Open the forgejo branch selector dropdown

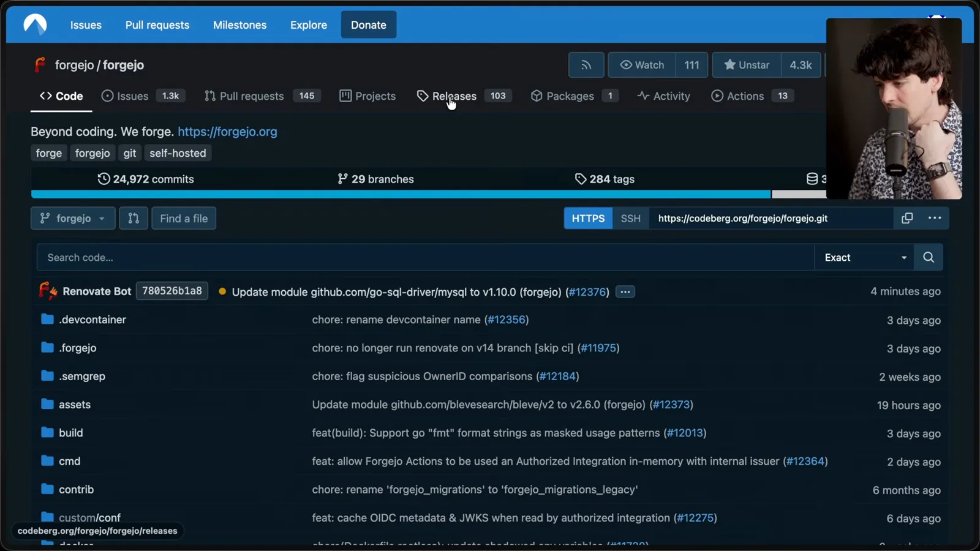point(73,219)
